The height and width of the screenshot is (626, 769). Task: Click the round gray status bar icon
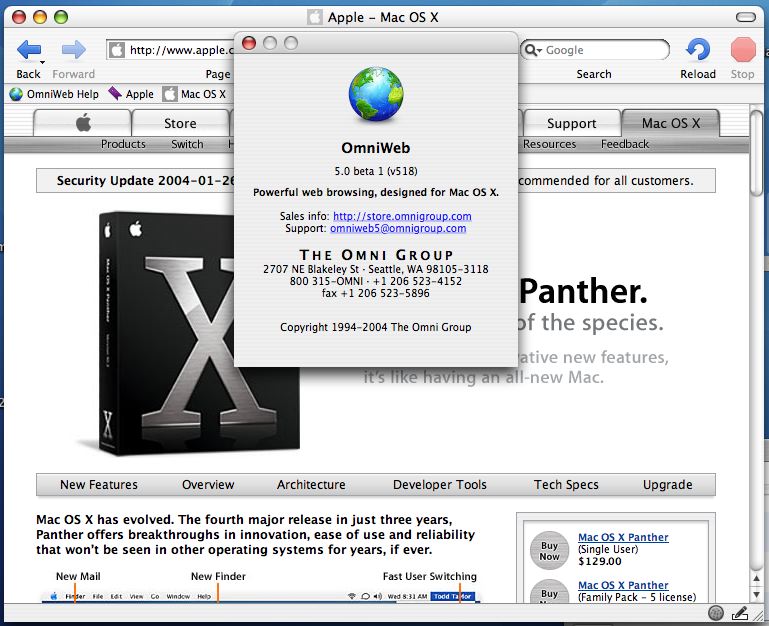716,613
